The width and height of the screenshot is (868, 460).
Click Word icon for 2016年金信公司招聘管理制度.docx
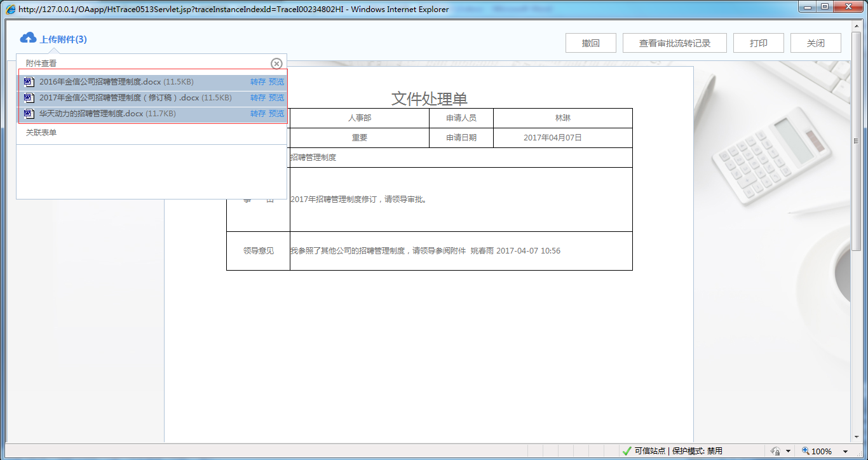29,82
